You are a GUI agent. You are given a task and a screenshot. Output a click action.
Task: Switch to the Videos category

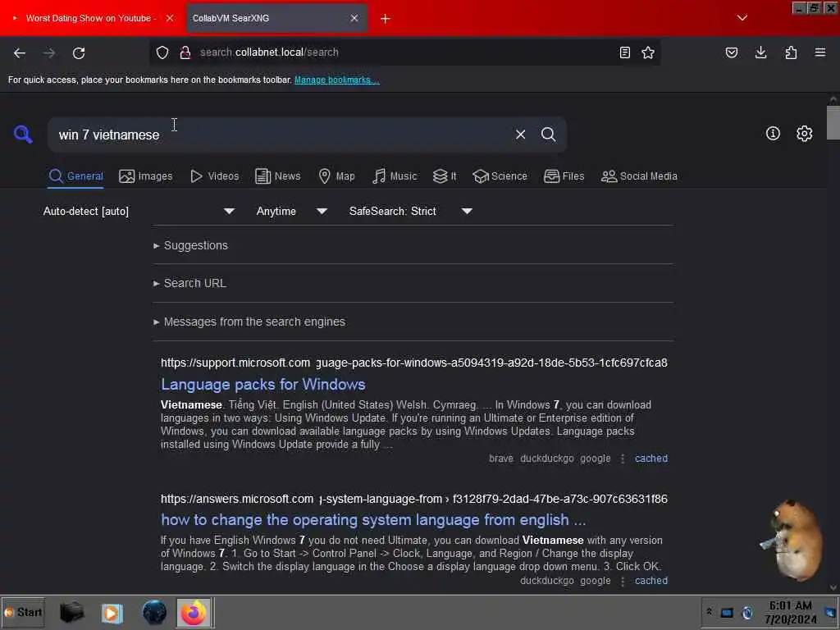tap(215, 176)
